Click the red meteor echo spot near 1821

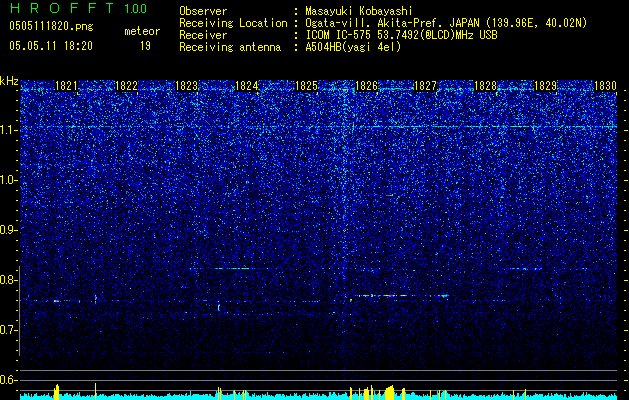[57, 301]
